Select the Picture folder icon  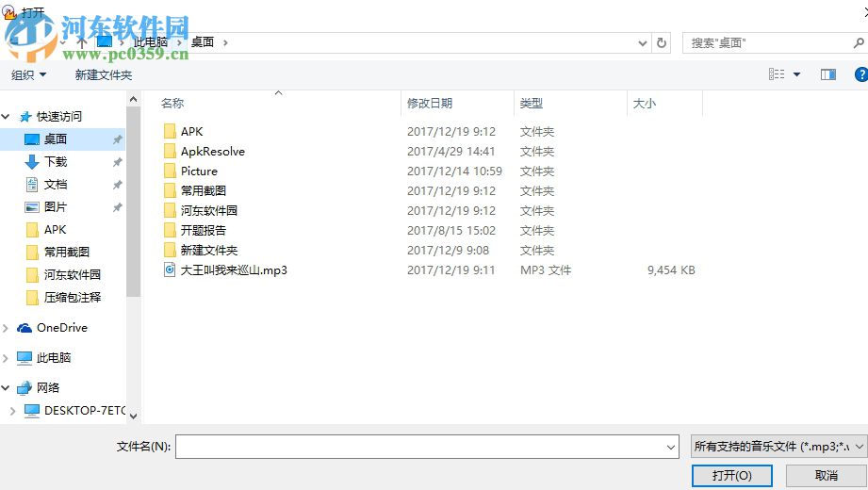click(x=170, y=171)
